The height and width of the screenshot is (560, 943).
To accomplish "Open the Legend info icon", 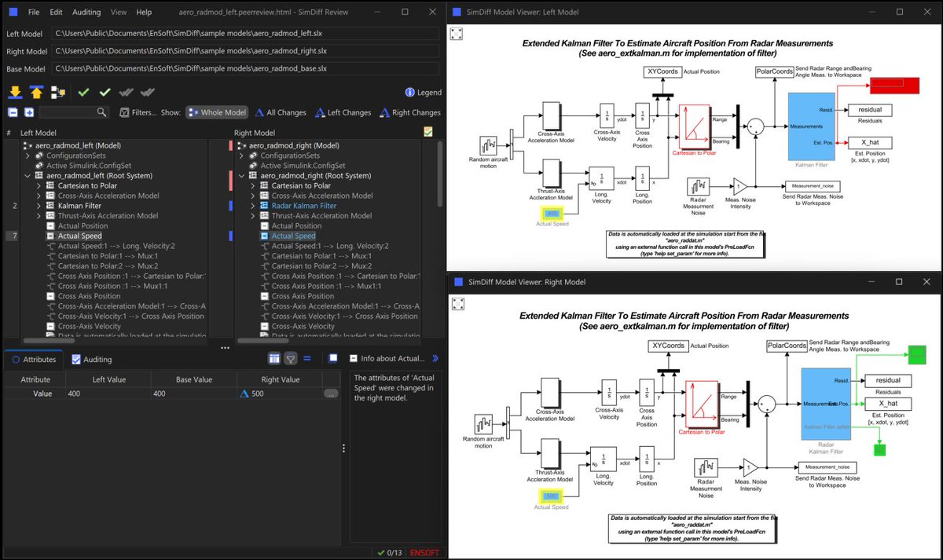I will [409, 92].
